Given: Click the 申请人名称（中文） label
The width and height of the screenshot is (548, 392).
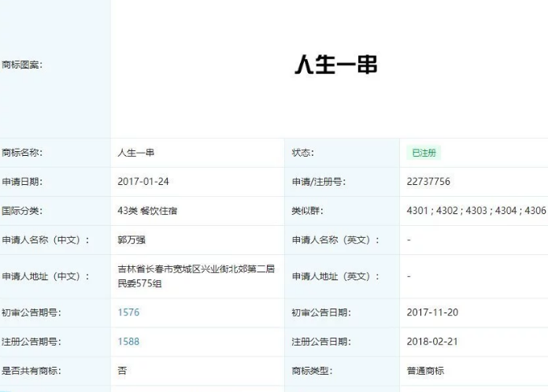Looking at the screenshot, I should click(46, 240).
